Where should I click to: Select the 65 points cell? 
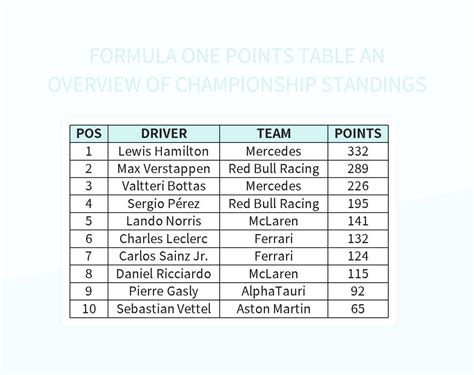(x=358, y=309)
